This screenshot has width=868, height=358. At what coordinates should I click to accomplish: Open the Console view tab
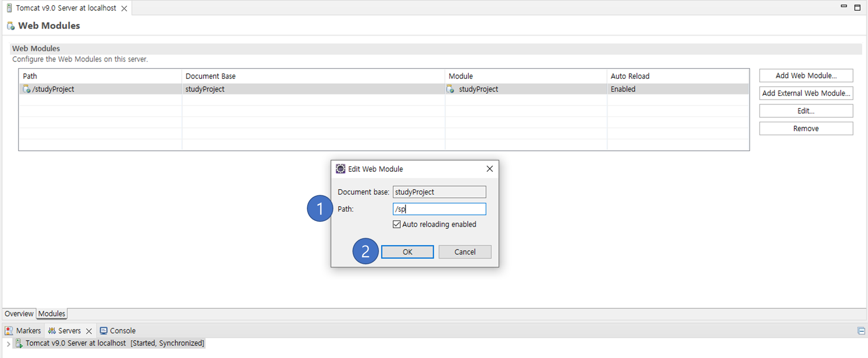(x=118, y=331)
